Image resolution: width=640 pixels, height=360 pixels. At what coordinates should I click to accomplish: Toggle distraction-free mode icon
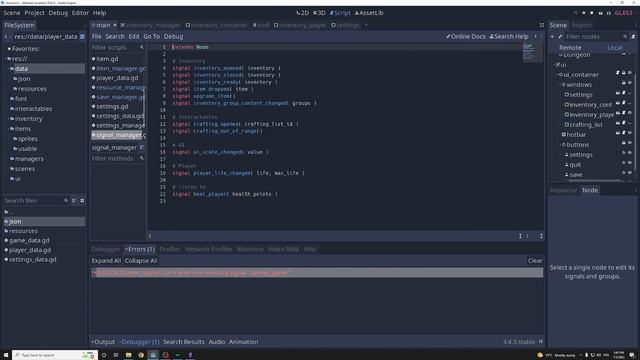pyautogui.click(x=542, y=25)
